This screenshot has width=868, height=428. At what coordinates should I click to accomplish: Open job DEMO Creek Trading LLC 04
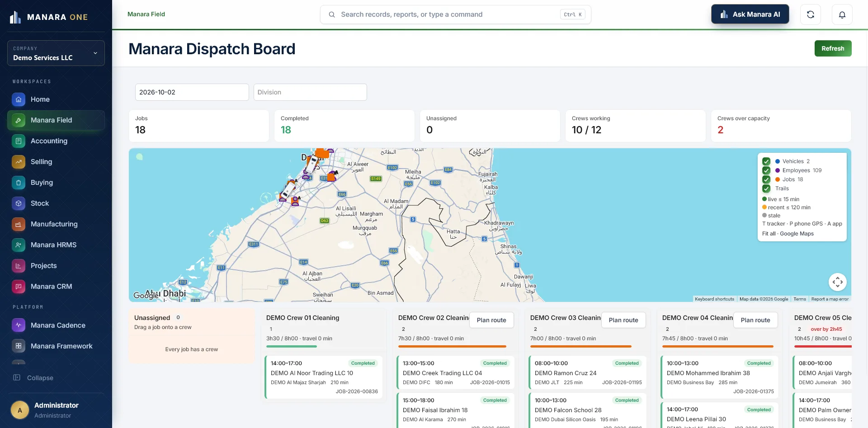click(456, 373)
